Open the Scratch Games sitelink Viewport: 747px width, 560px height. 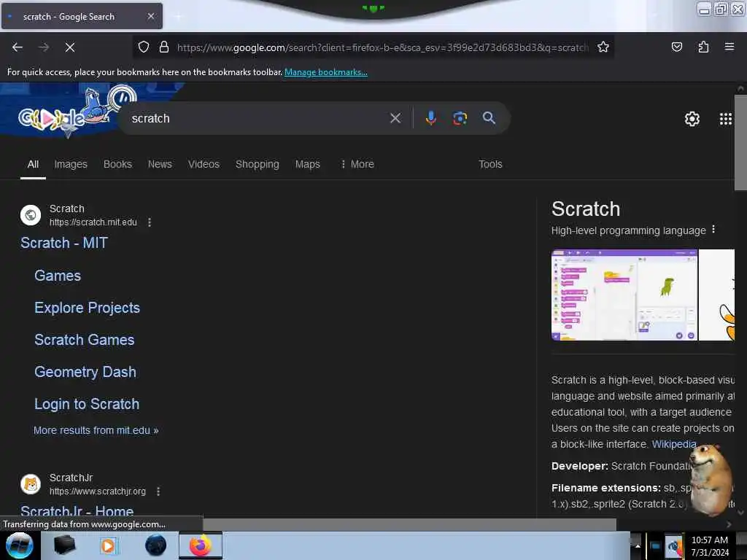click(x=85, y=340)
